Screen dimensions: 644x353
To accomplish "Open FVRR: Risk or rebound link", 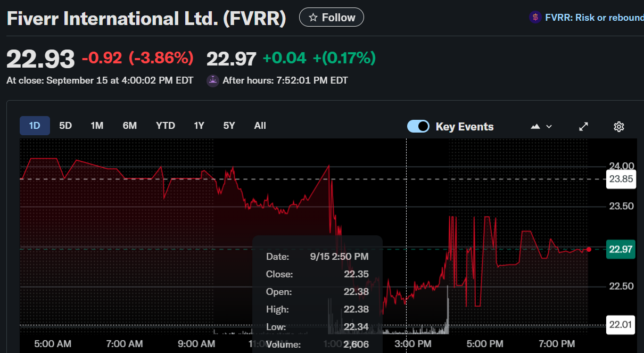I will pyautogui.click(x=595, y=18).
